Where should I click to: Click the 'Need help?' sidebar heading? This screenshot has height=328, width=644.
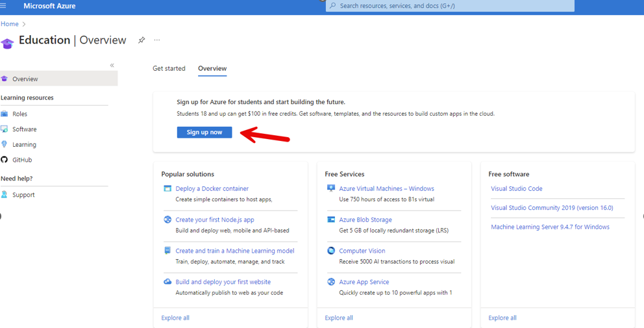click(17, 179)
